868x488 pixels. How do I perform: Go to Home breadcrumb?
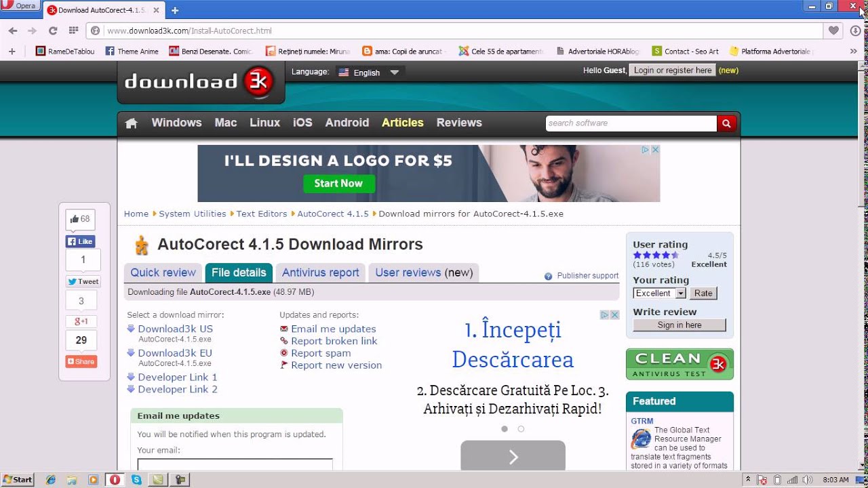coord(136,213)
